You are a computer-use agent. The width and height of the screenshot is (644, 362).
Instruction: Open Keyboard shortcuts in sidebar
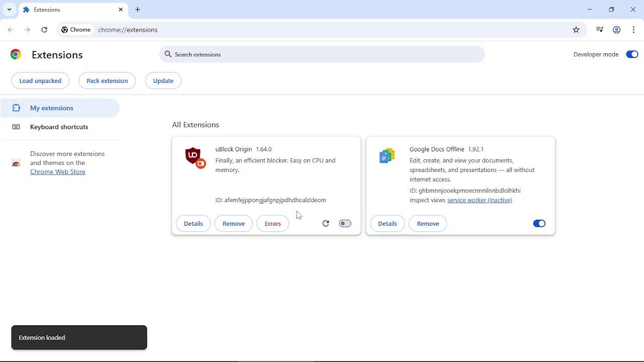click(60, 127)
